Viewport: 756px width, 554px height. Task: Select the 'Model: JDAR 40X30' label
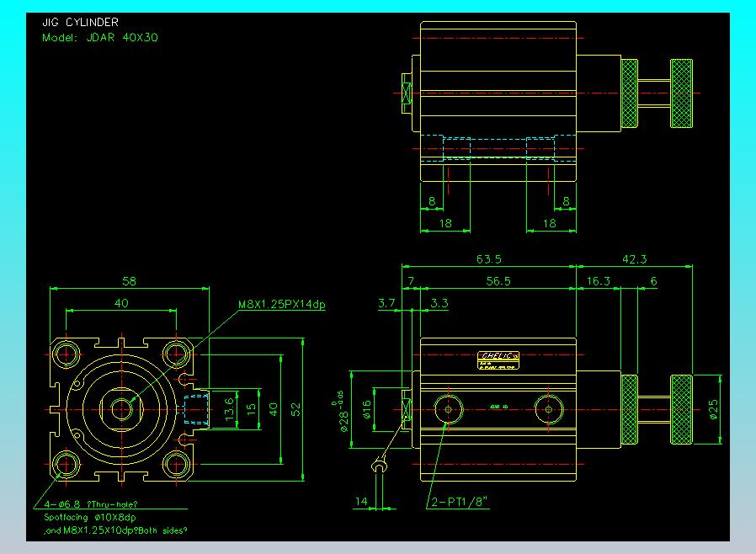tap(100, 38)
